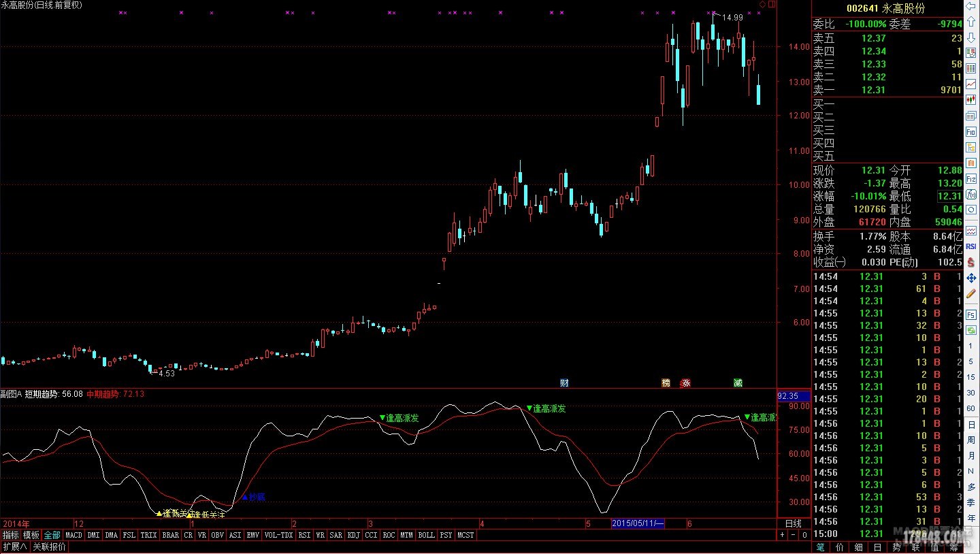The height and width of the screenshot is (554, 980).
Task: Click the 财 finance marker on chart
Action: pos(564,382)
